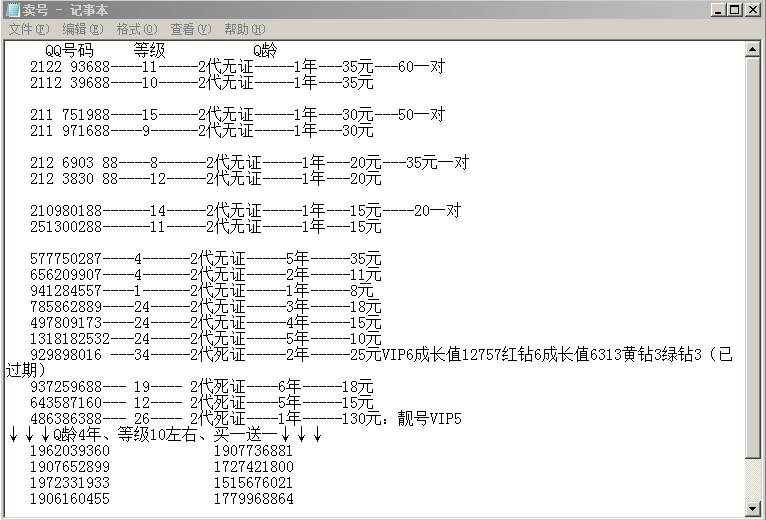Image resolution: width=766 pixels, height=520 pixels.
Task: Click the line starting 941284557
Action: pos(202,291)
